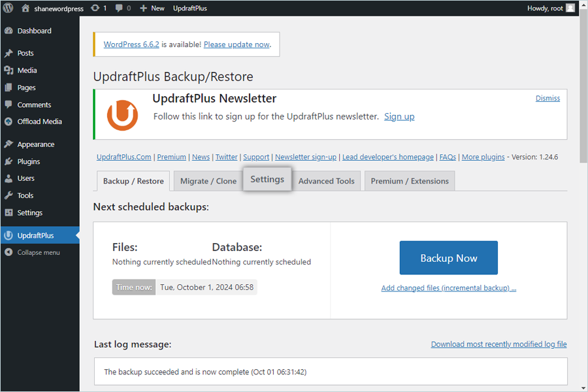Click the Pages icon in sidebar
This screenshot has width=588, height=392.
(8, 88)
